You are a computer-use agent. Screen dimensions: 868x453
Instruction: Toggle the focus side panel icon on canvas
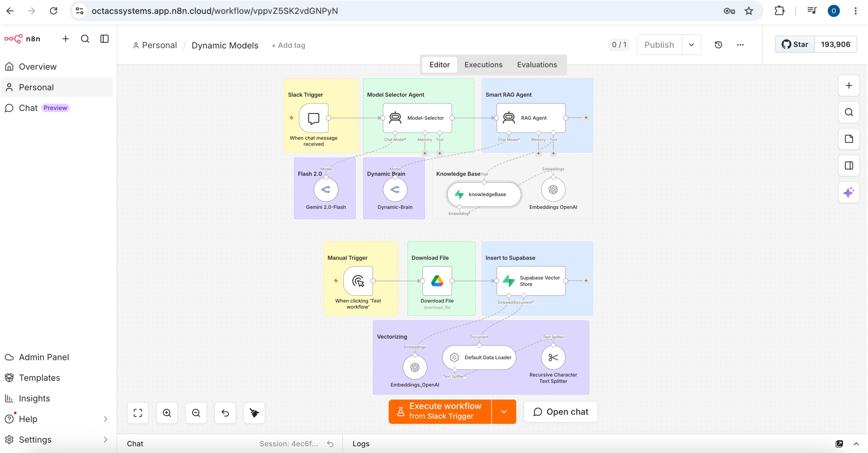coord(849,166)
